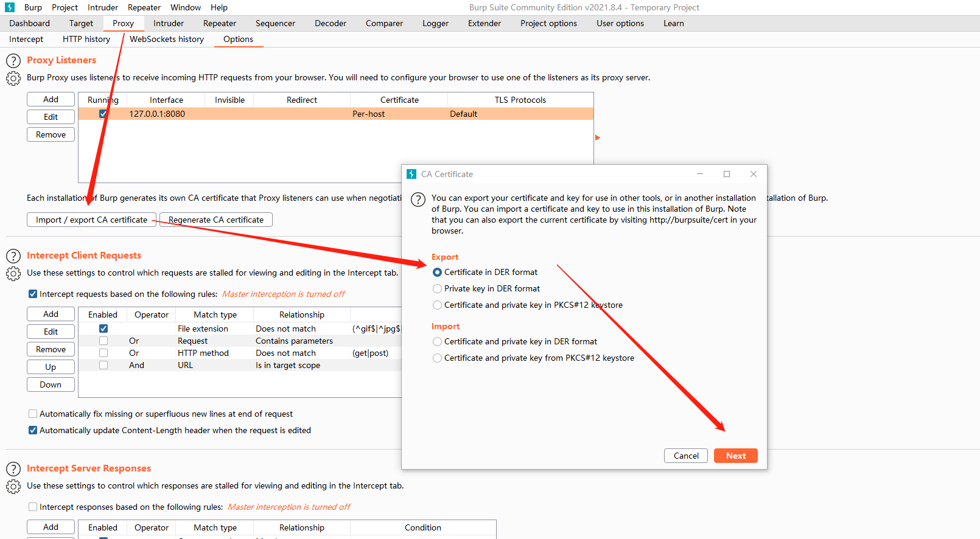Viewport: 980px width, 539px height.
Task: Open help icon for Intercept Server Responses
Action: [x=13, y=469]
